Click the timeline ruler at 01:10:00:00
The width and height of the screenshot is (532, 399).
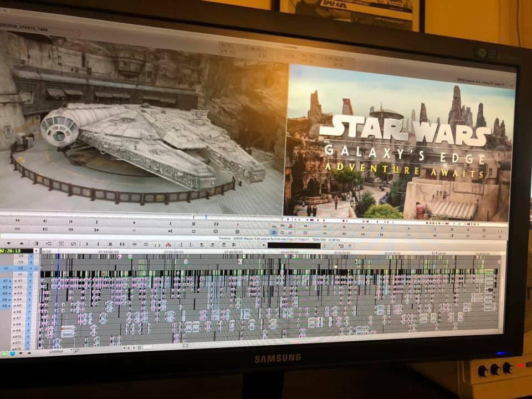point(109,252)
